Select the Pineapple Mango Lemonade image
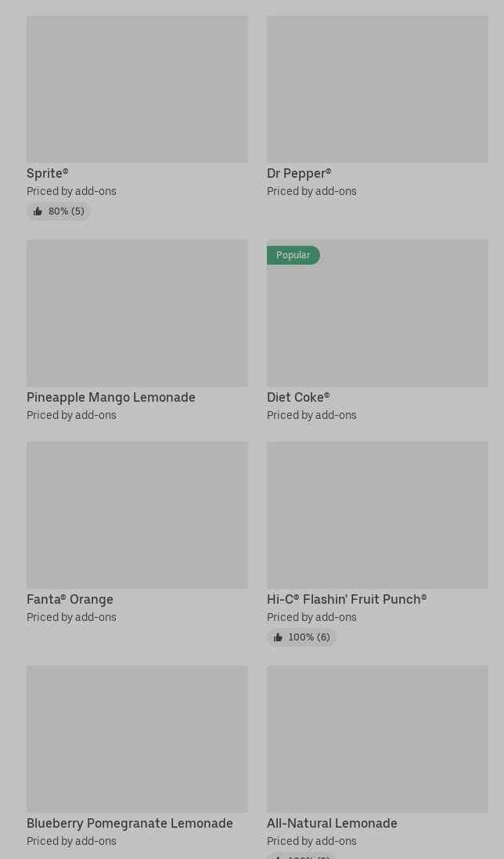504x859 pixels. [137, 313]
